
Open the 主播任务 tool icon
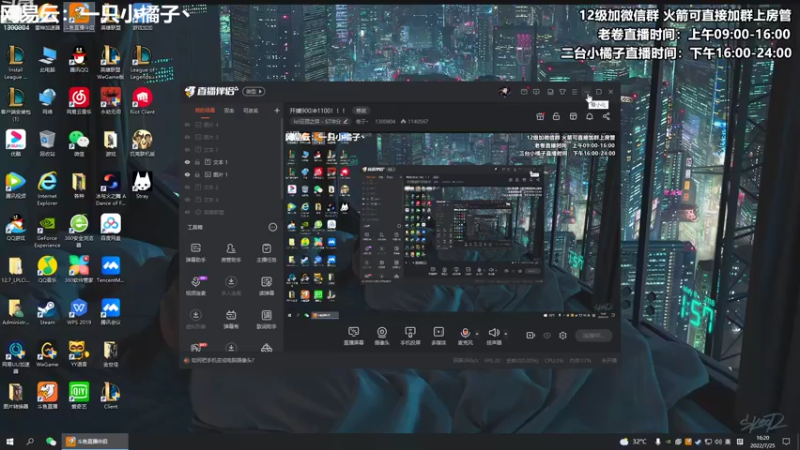pos(266,253)
